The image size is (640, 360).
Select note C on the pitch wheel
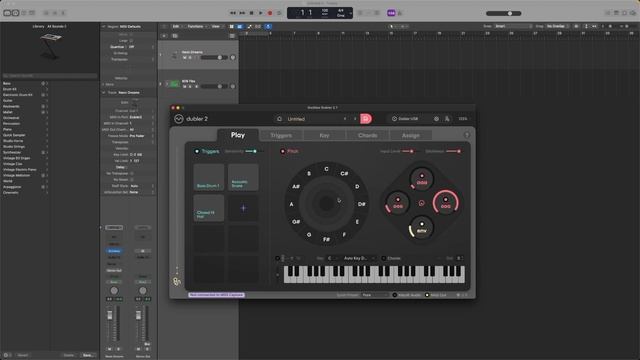click(326, 169)
